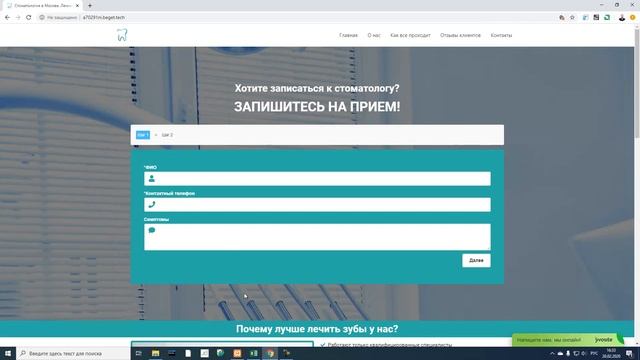Open the Jivosite online chat widget
This screenshot has height=360, width=640.
(568, 340)
